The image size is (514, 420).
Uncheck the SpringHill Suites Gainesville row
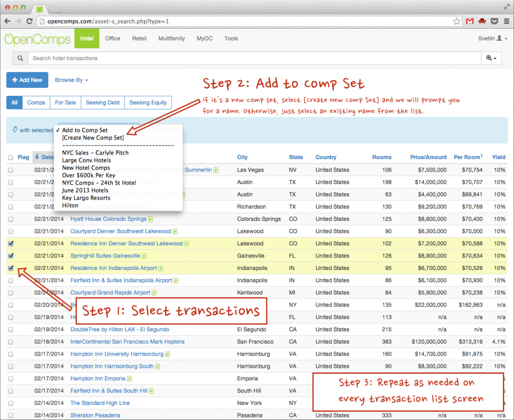pos(11,256)
